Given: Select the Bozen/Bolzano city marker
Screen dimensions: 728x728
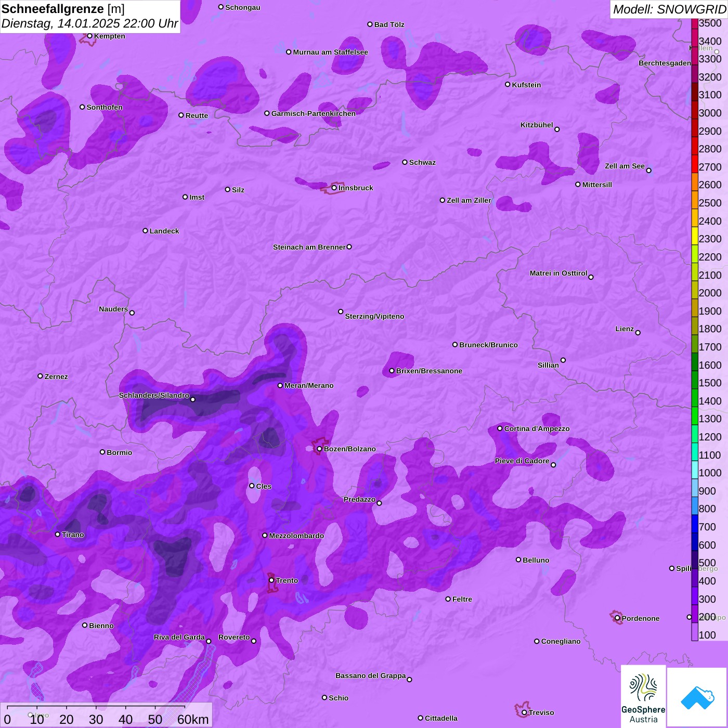Looking at the screenshot, I should pyautogui.click(x=320, y=449).
